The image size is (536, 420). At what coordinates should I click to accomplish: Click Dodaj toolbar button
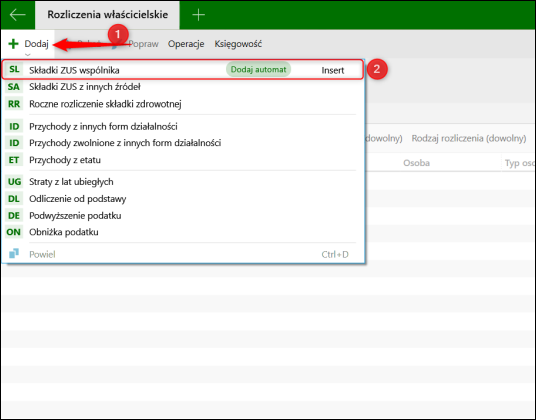[29, 44]
